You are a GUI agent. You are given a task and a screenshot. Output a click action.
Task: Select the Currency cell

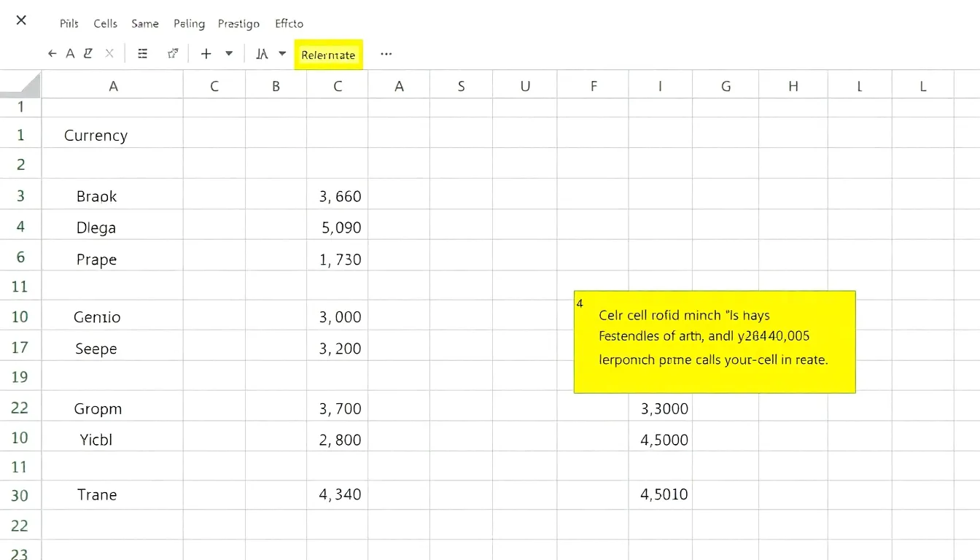[x=96, y=136]
